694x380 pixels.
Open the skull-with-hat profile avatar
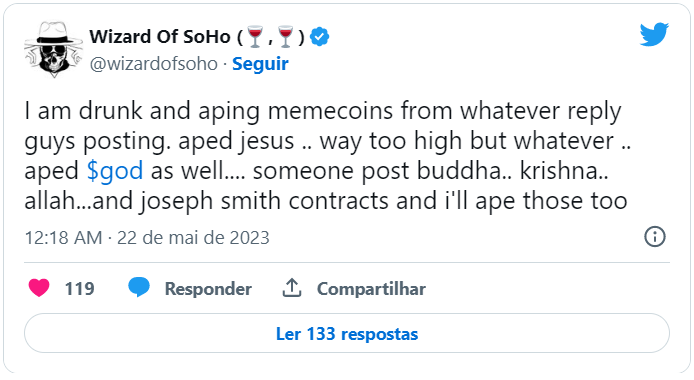point(54,50)
